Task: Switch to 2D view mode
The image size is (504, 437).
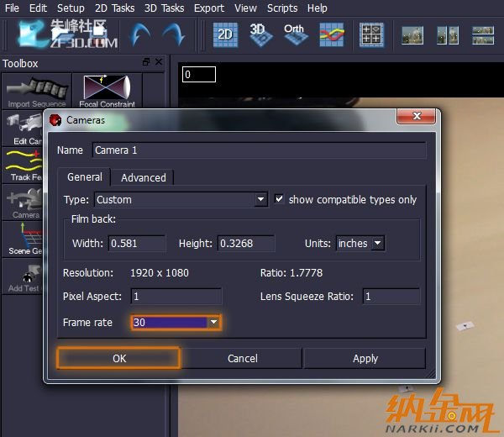Action: tap(225, 34)
